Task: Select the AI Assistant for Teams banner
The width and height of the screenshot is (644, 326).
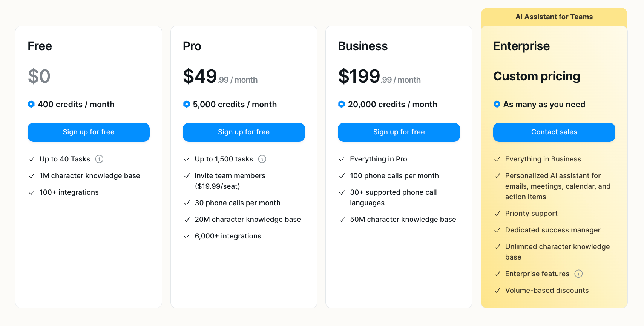Action: click(554, 17)
